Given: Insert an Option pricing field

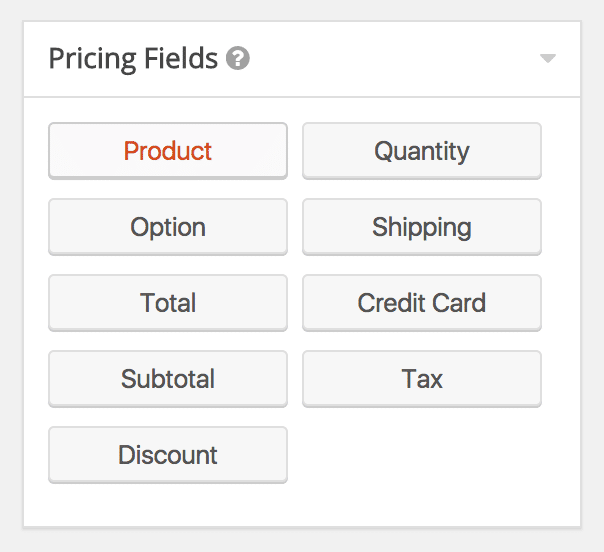Looking at the screenshot, I should (x=168, y=227).
